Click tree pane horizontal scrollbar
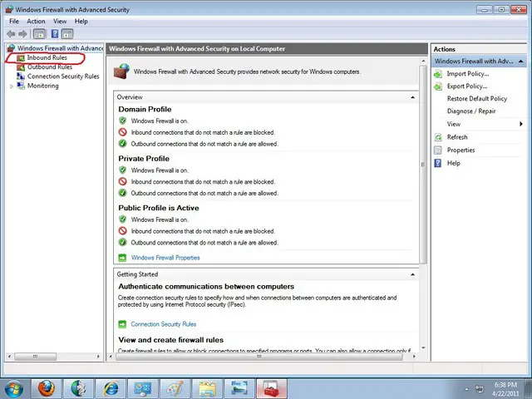Screen dimensions: 532x399 pos(35,357)
